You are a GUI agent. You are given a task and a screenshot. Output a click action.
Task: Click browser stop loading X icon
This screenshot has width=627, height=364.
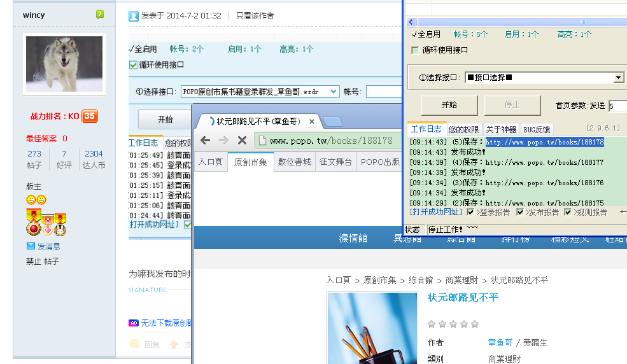242,140
